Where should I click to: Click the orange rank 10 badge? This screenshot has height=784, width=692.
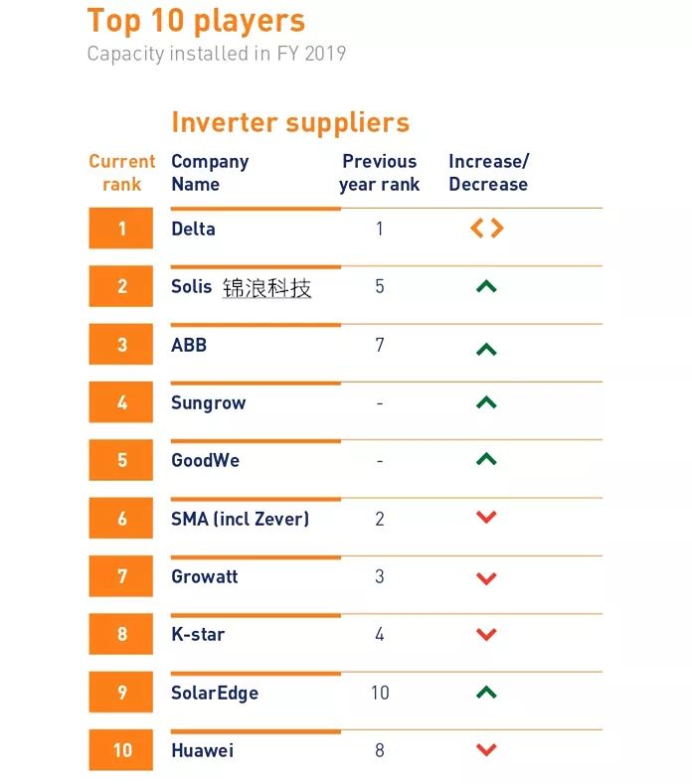tap(121, 750)
